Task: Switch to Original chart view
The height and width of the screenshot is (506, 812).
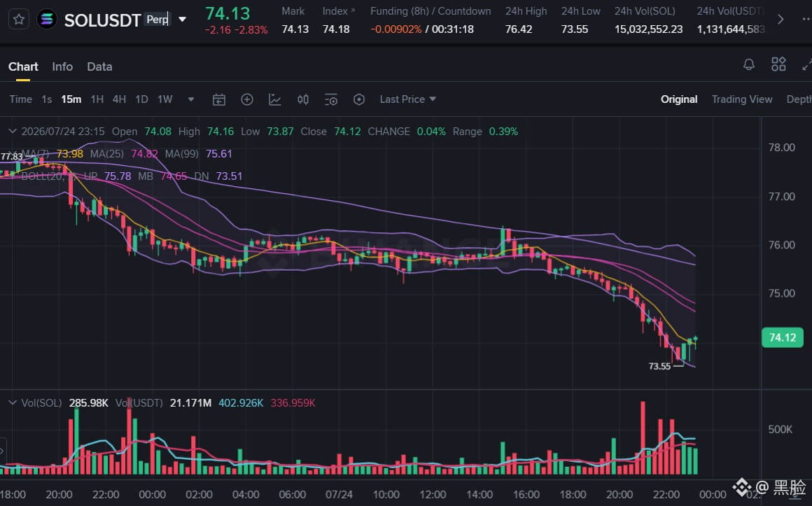Action: tap(679, 99)
